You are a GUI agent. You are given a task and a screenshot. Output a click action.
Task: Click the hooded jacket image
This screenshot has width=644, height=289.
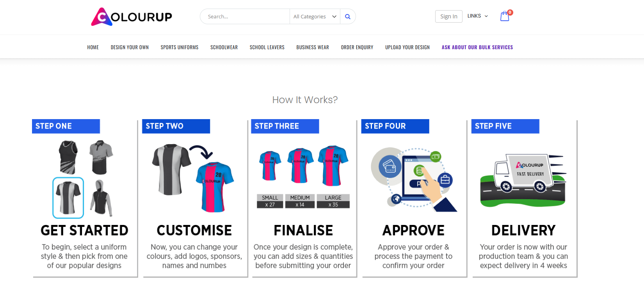[x=101, y=198]
